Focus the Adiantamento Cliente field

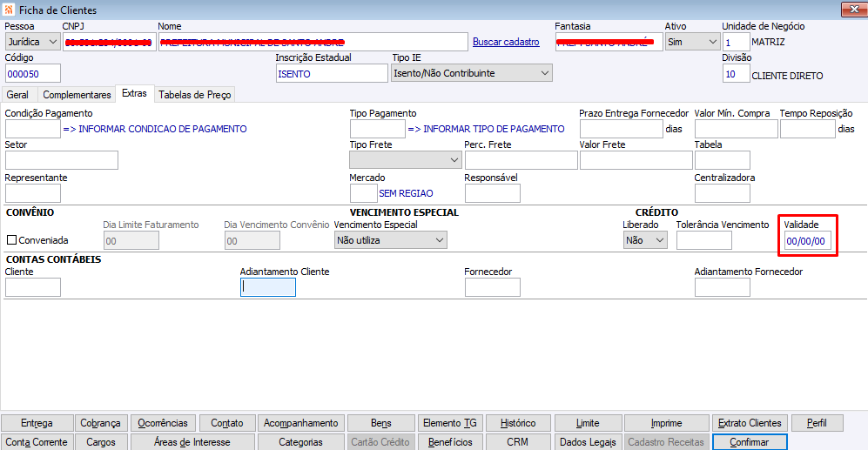click(268, 287)
